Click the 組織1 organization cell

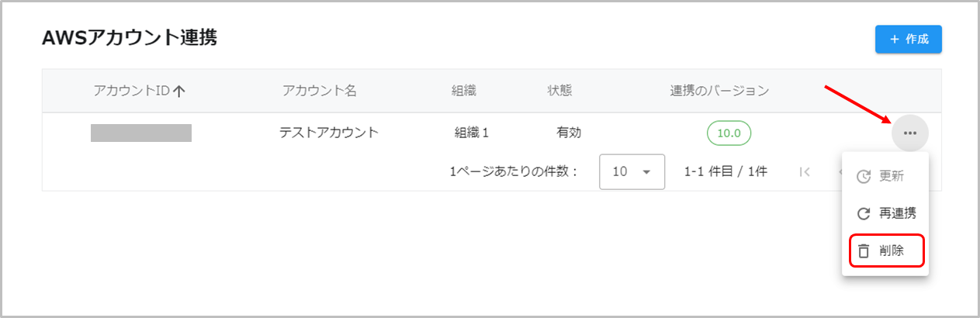coord(472,133)
